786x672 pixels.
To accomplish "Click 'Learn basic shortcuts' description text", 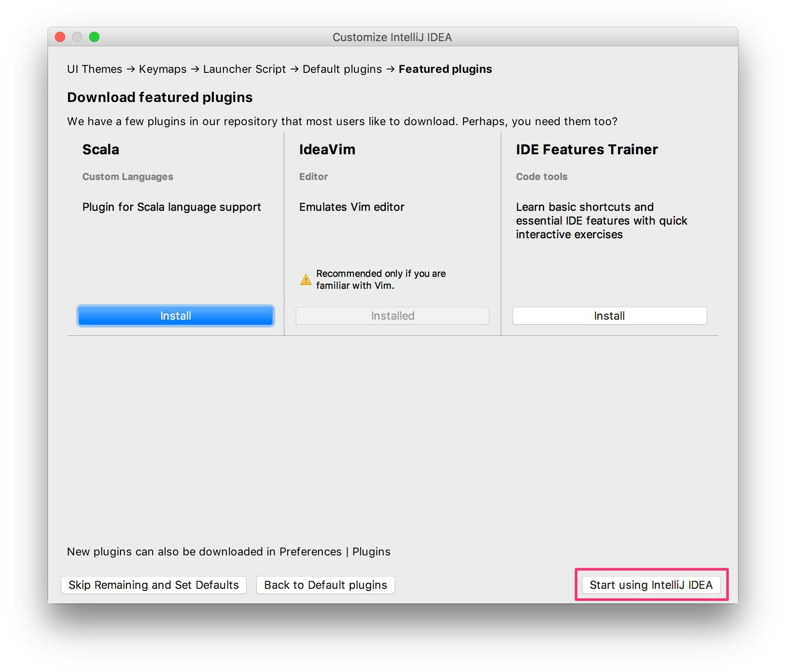I will [x=602, y=221].
